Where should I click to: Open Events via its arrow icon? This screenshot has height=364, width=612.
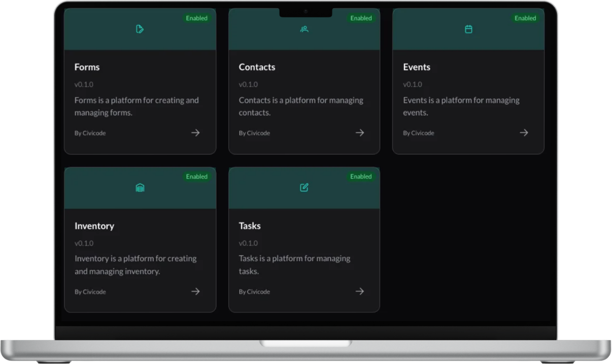click(x=524, y=133)
